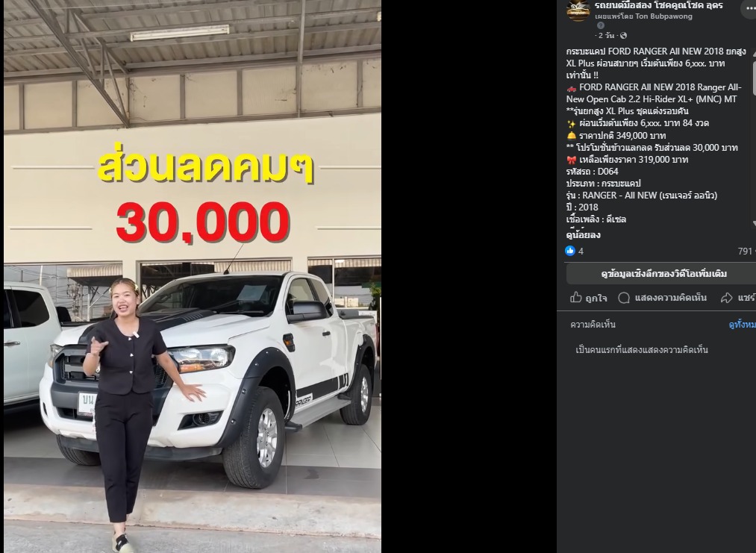Collapse post text with ดูน้อยลง
This screenshot has width=756, height=553.
pyautogui.click(x=583, y=235)
